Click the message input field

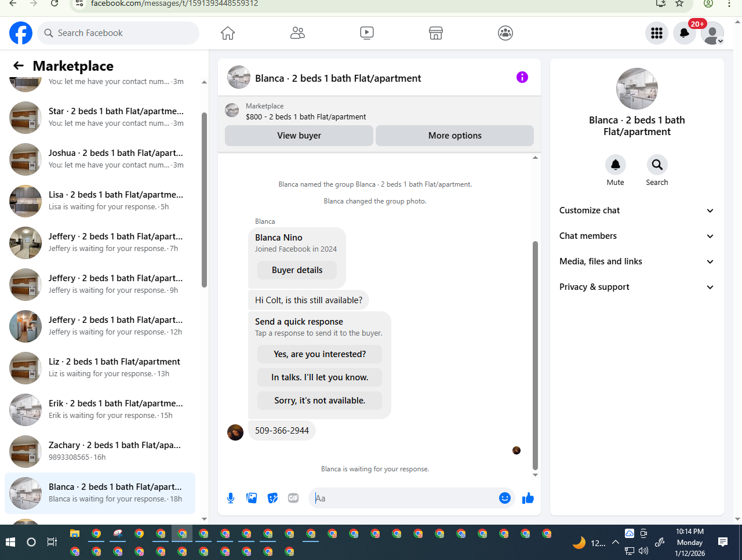(404, 498)
